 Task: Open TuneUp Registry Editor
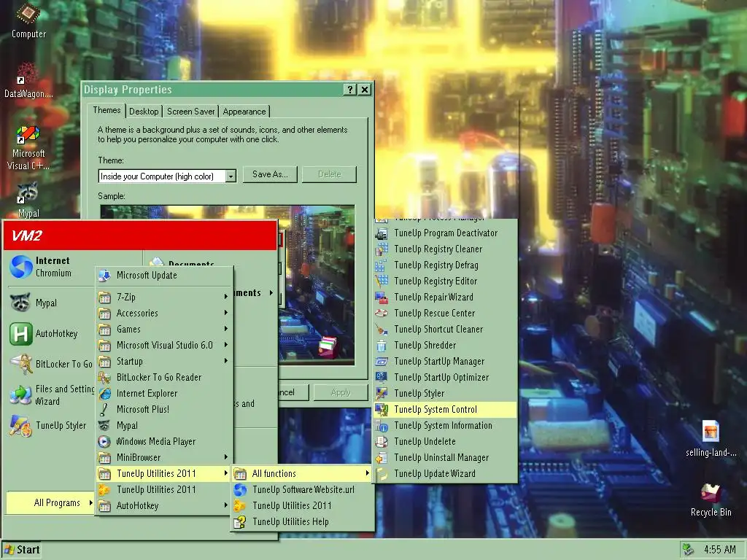tap(445, 281)
